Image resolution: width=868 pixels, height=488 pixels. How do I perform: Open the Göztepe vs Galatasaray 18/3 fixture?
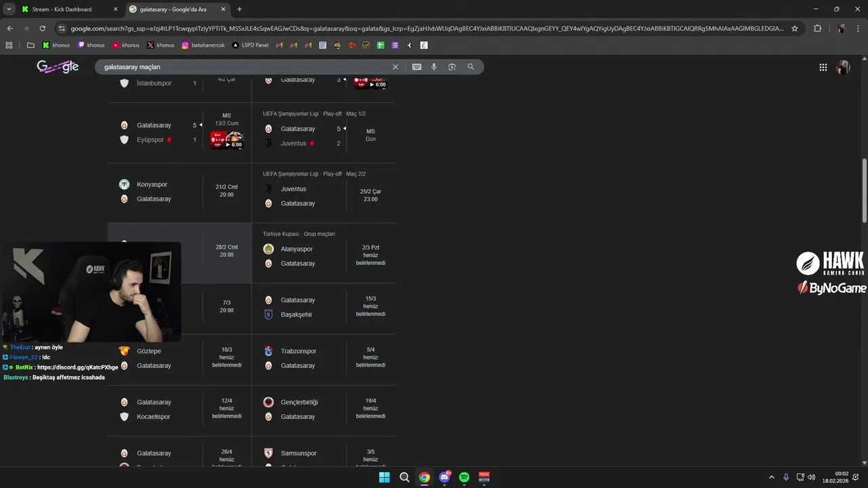179,359
